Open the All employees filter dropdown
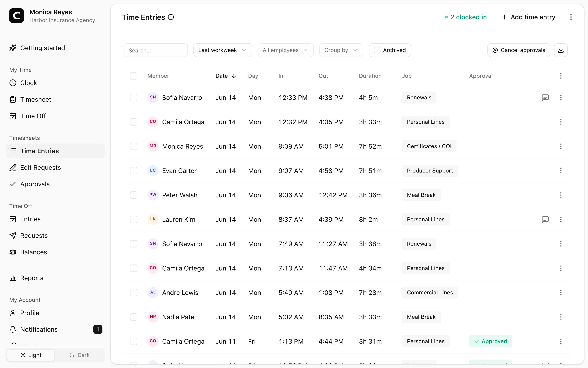 (285, 50)
